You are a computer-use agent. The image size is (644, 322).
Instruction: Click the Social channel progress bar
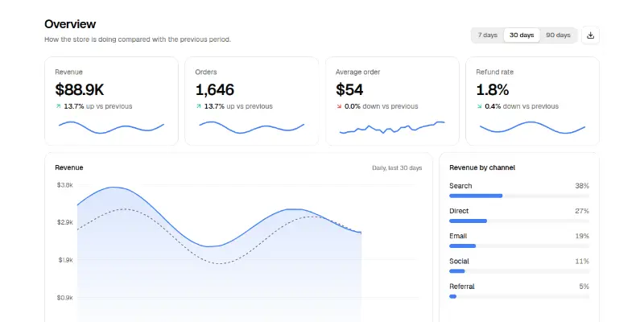pyautogui.click(x=519, y=271)
